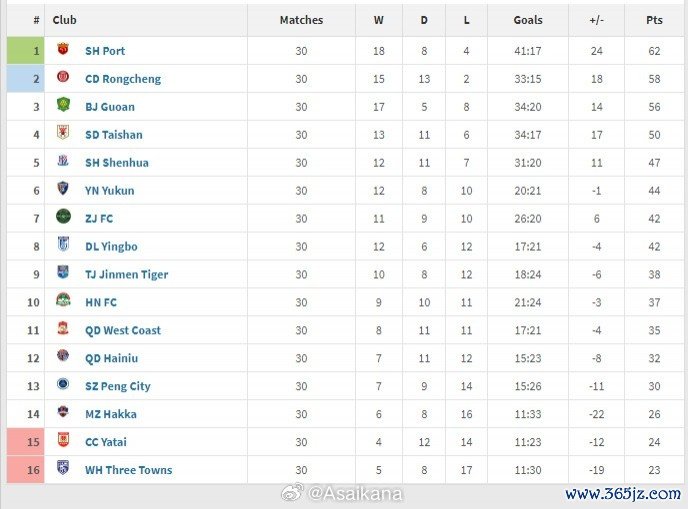Click the WH Three Towns crest icon
Viewport: 688px width, 509px height.
click(x=63, y=470)
